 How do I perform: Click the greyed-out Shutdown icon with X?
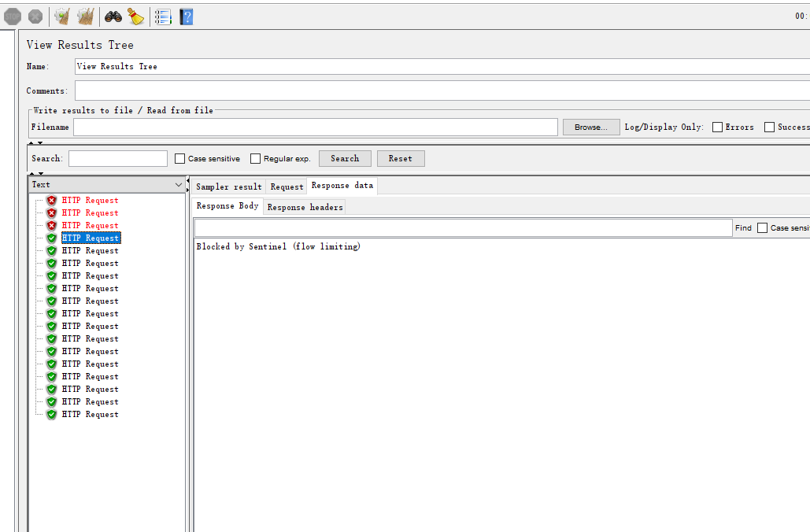point(35,17)
